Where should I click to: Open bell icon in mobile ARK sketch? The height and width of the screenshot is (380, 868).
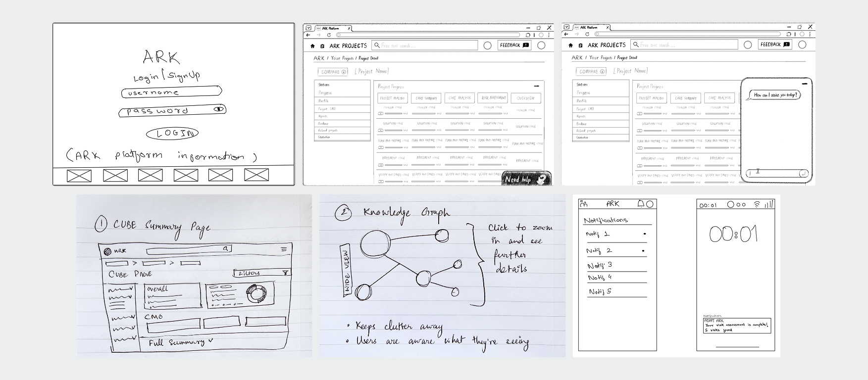(x=641, y=204)
